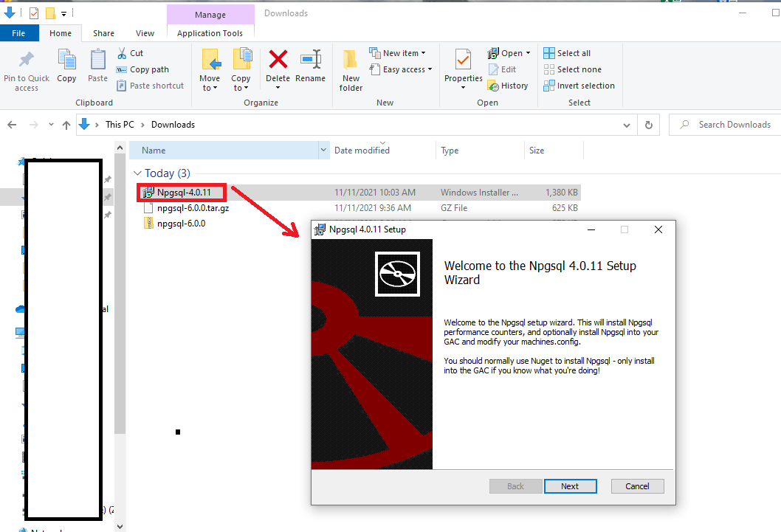This screenshot has height=532, width=781.
Task: Go back with the Back arrow
Action: point(12,125)
